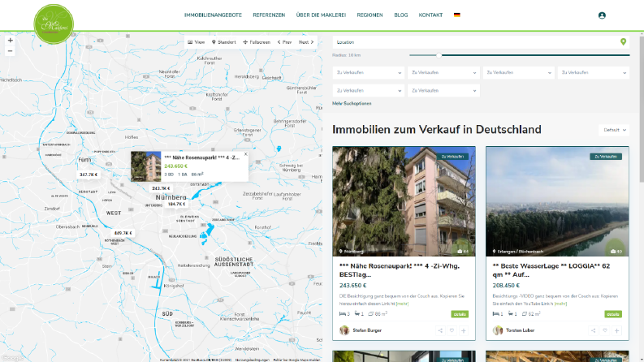Go to Next property on map
Image resolution: width=644 pixels, height=362 pixels.
[306, 42]
